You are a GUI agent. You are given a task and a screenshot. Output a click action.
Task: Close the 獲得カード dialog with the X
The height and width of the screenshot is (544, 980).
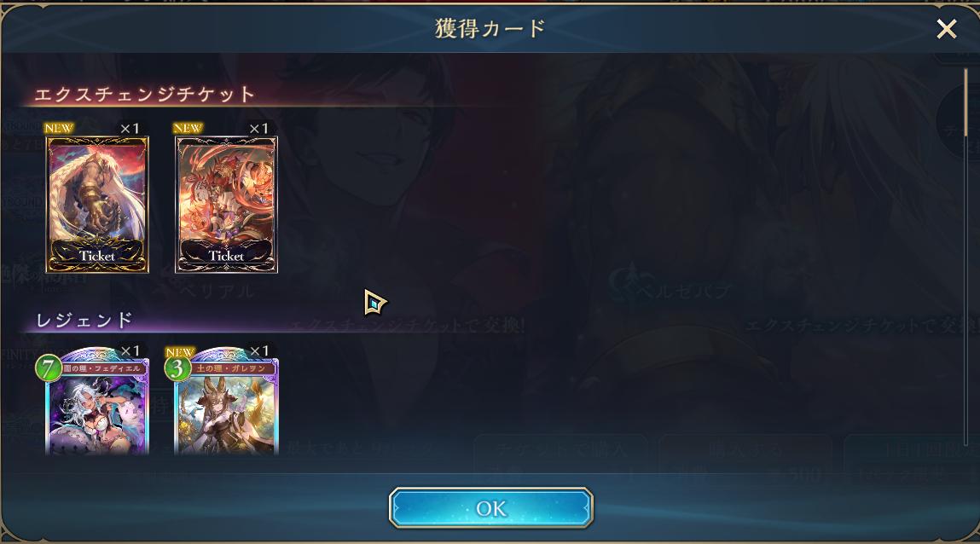pos(946,29)
